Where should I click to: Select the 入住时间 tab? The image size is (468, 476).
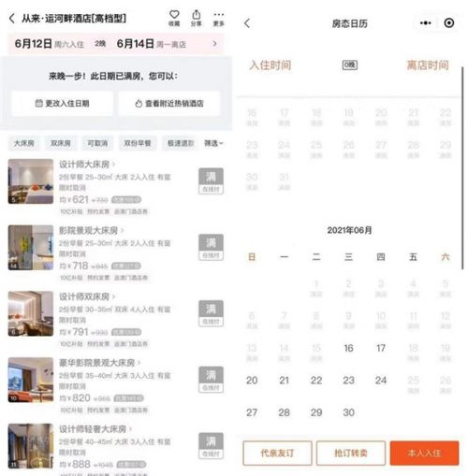271,65
